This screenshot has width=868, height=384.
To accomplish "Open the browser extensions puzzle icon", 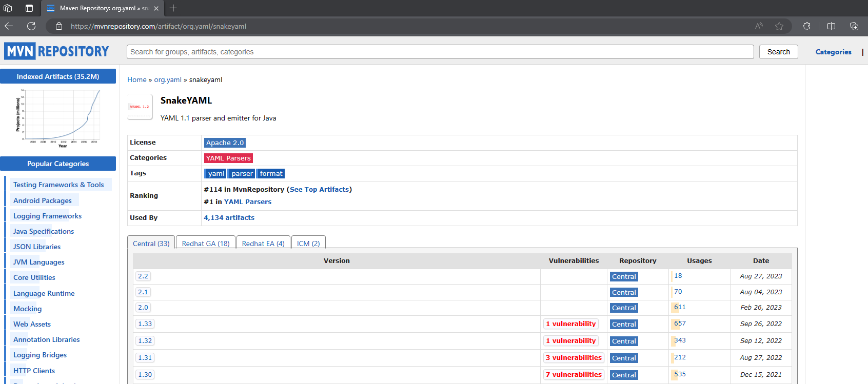I will (806, 26).
